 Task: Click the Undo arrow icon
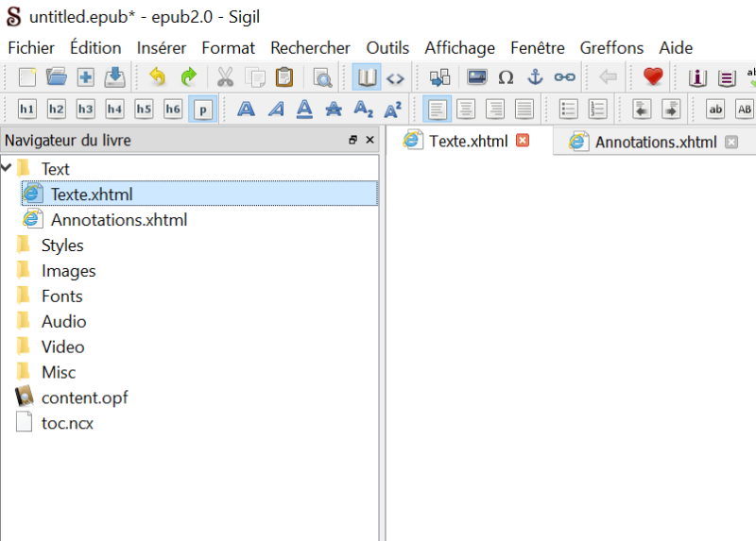[157, 77]
